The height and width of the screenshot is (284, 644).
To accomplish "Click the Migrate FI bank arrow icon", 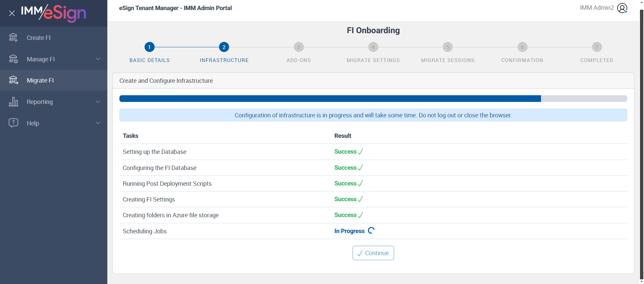I will pyautogui.click(x=13, y=80).
